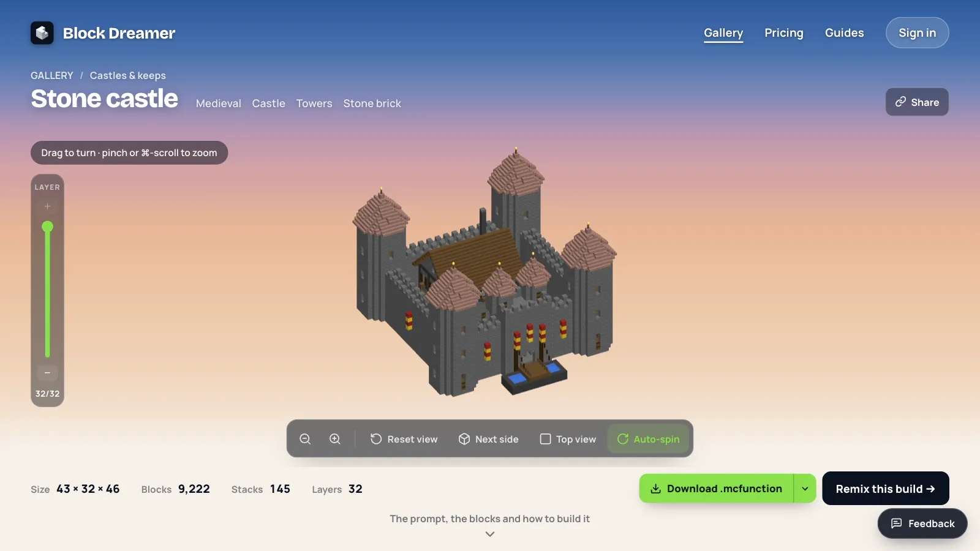Go to the Pricing page

[x=784, y=33]
